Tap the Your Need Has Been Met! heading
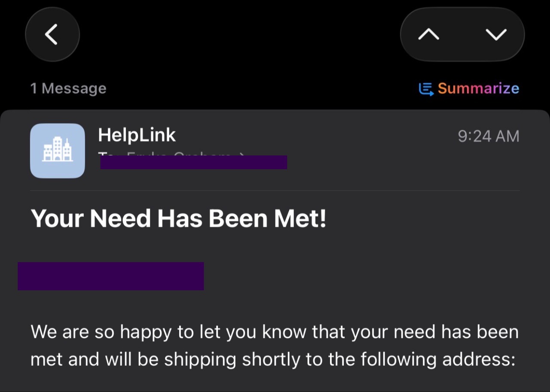 (178, 219)
